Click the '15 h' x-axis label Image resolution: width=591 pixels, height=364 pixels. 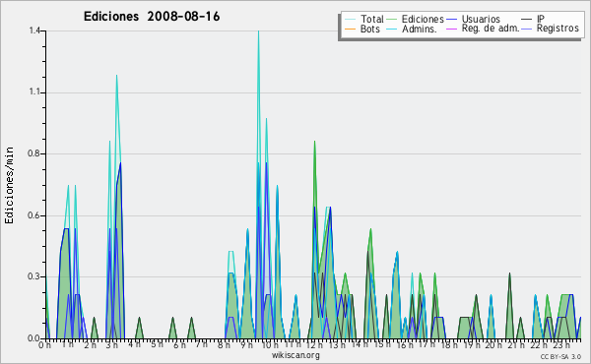click(382, 344)
